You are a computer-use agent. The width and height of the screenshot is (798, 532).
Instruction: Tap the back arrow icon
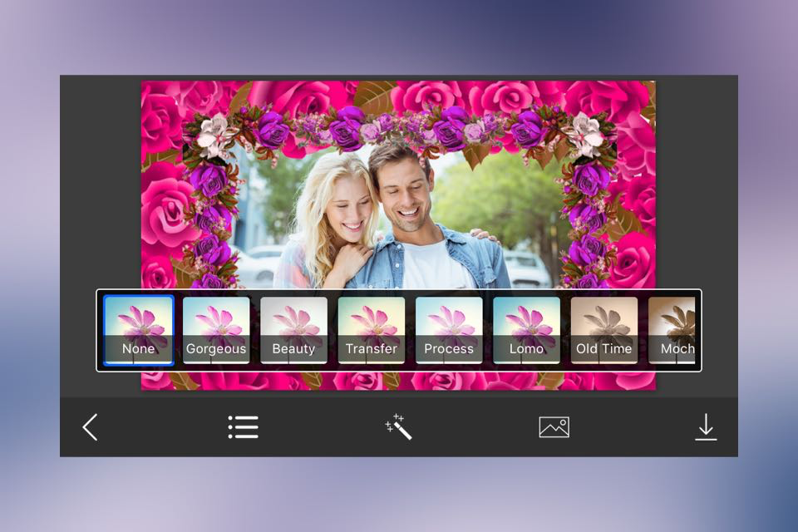click(x=90, y=427)
